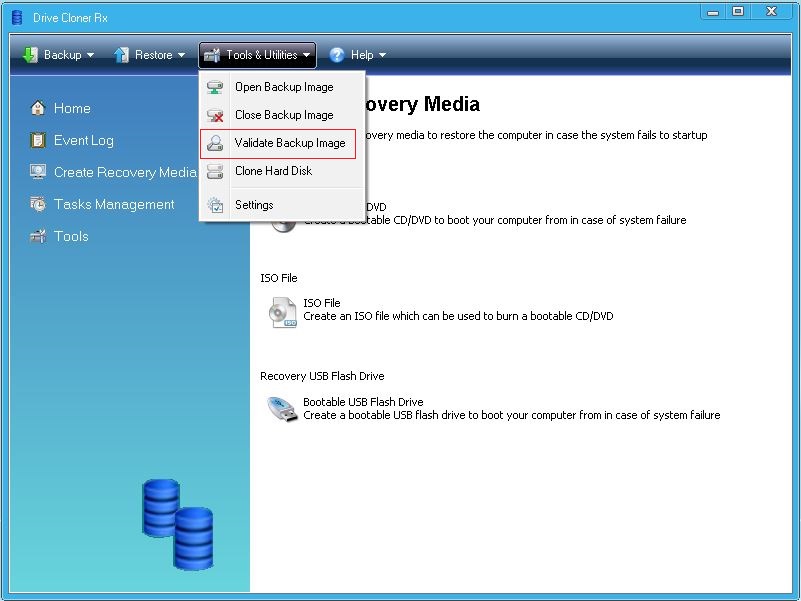Click the Tools toolbox icon in sidebar
This screenshot has height=601, width=801.
[38, 236]
